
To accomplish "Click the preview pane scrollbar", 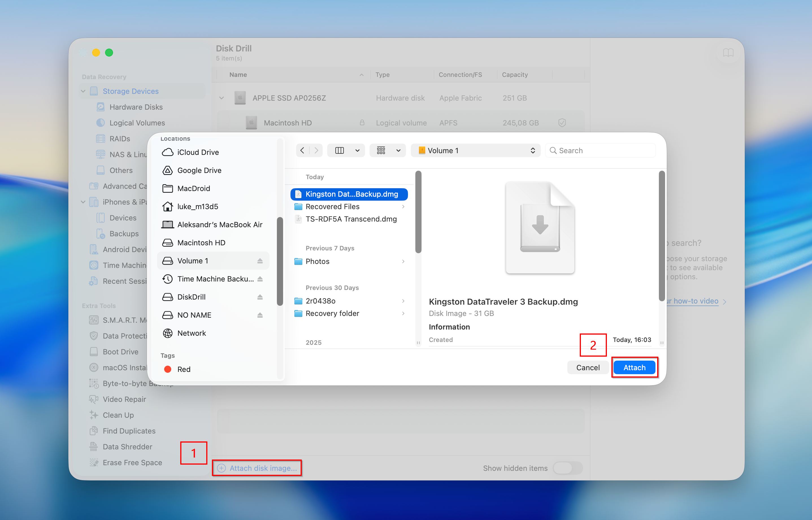I will [x=661, y=236].
